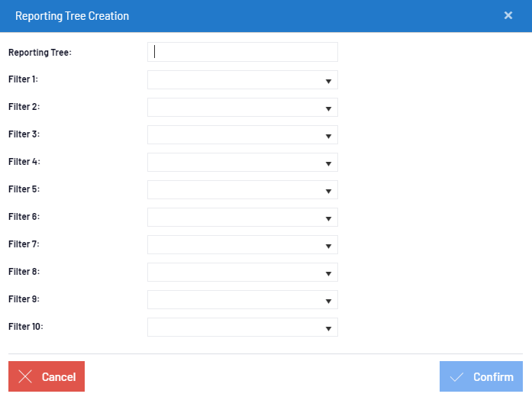Expand the Filter 6 dropdown arrow
532x397 pixels.
click(328, 218)
